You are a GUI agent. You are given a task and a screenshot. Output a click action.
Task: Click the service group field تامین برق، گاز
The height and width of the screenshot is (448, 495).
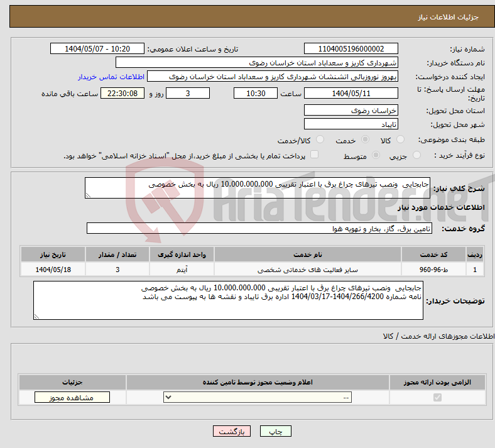[259, 228]
